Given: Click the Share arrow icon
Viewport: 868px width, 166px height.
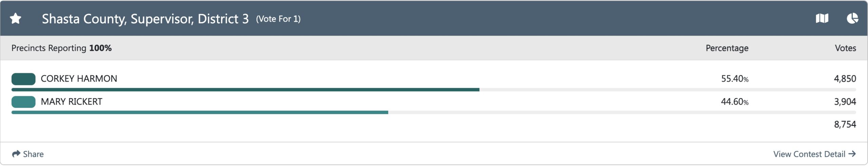Looking at the screenshot, I should tap(16, 154).
